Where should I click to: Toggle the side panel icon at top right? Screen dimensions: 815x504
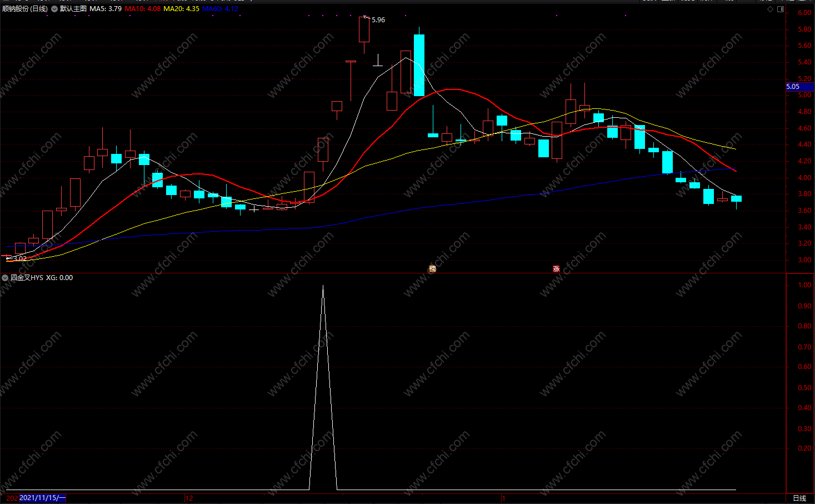[781, 9]
